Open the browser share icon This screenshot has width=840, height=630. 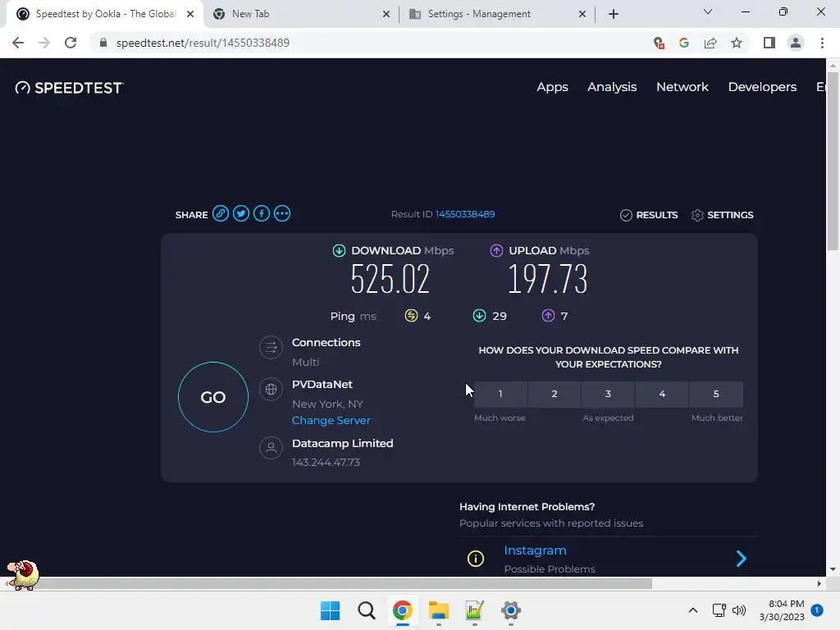click(x=710, y=43)
